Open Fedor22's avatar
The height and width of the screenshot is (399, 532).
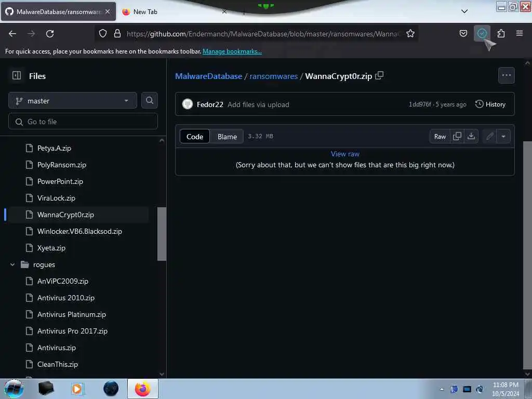pos(187,104)
